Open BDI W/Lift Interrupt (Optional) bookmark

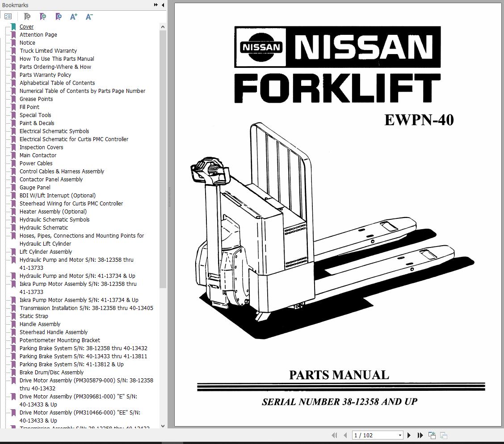click(x=58, y=195)
